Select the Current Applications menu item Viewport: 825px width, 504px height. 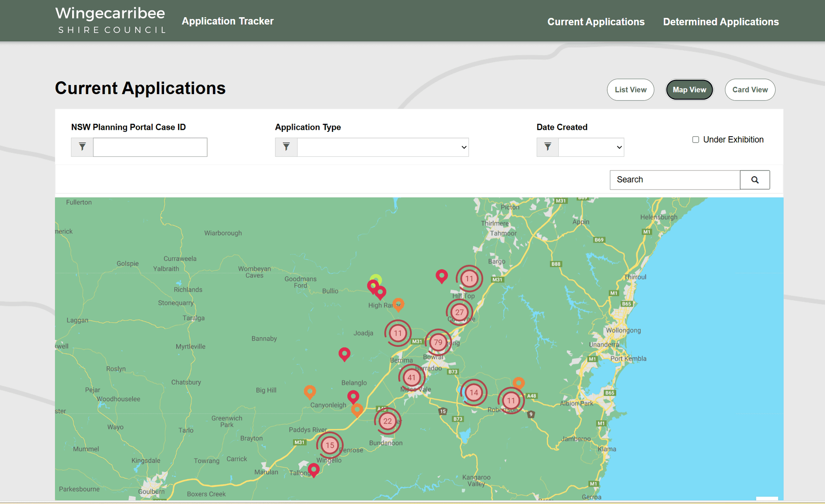click(596, 21)
